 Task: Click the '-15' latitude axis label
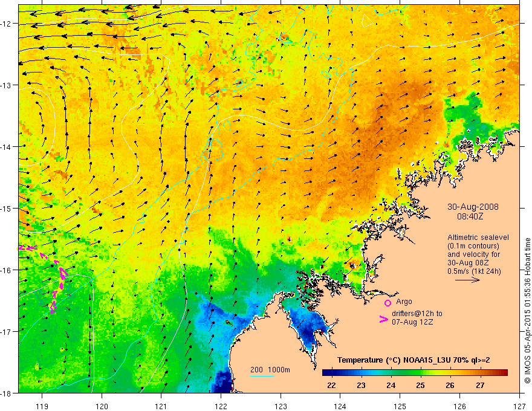(6, 209)
